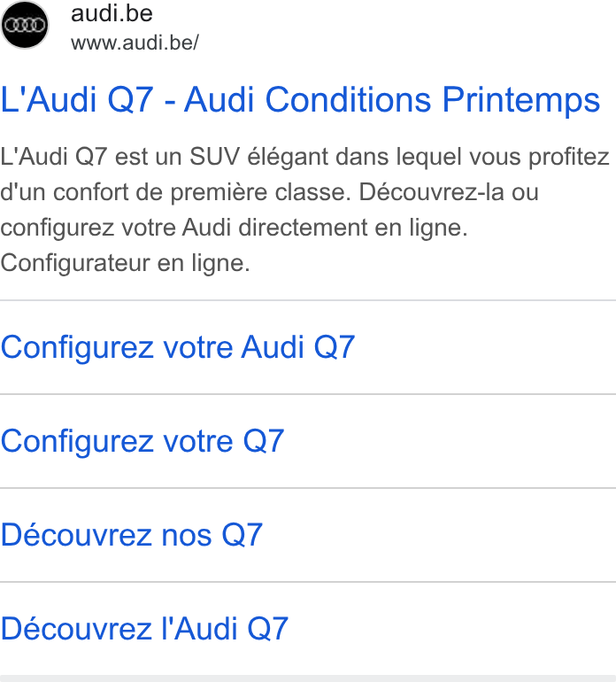Click the www.audi.be/ URL text
Viewport: 616px width, 682px height.
click(x=135, y=43)
